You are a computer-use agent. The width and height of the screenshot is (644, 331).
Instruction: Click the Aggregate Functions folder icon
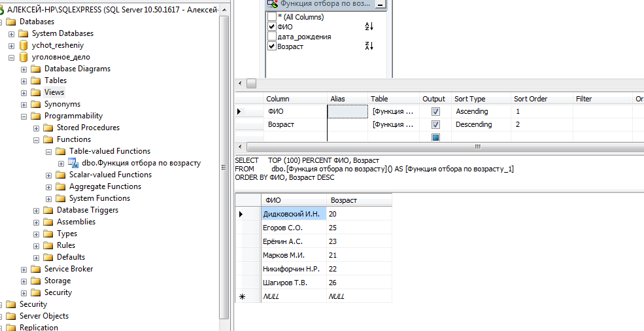[60, 186]
